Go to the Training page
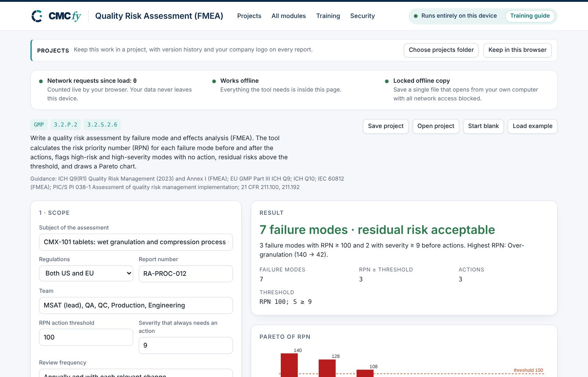588x377 pixels. pyautogui.click(x=328, y=16)
